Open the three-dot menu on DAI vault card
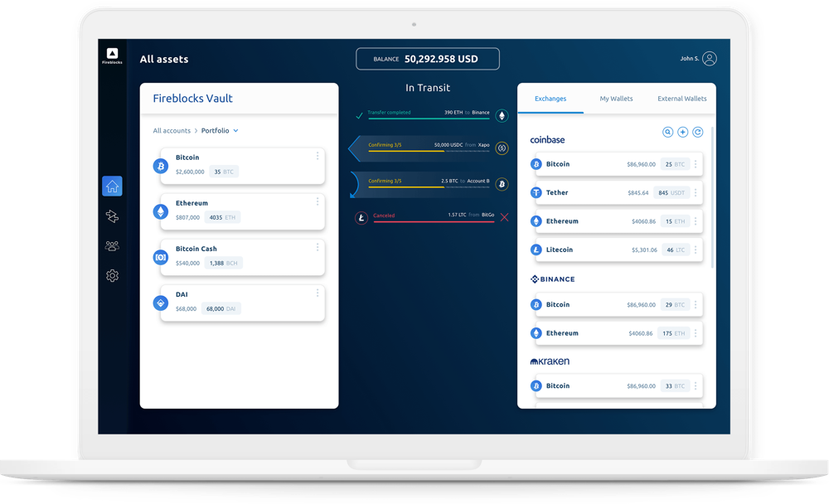The height and width of the screenshot is (504, 829). (x=317, y=293)
